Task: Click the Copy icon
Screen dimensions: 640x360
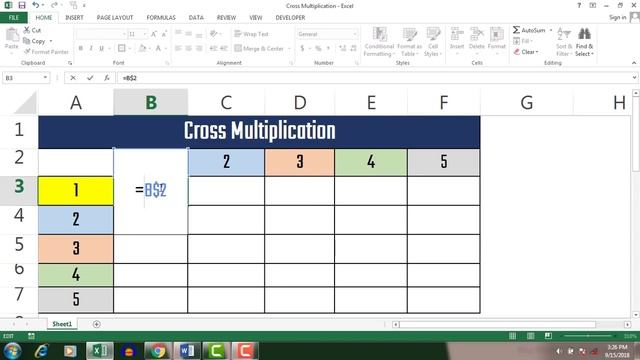Action: click(27, 41)
